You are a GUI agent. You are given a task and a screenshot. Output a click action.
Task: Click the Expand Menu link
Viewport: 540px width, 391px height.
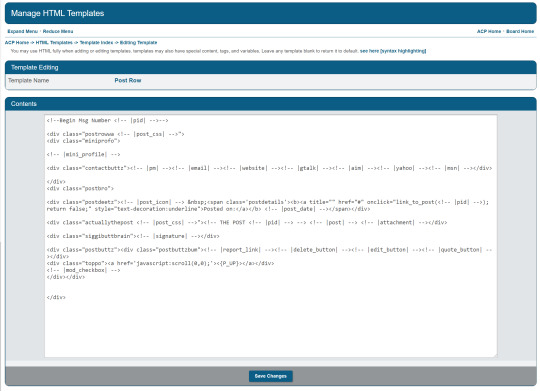pos(22,31)
